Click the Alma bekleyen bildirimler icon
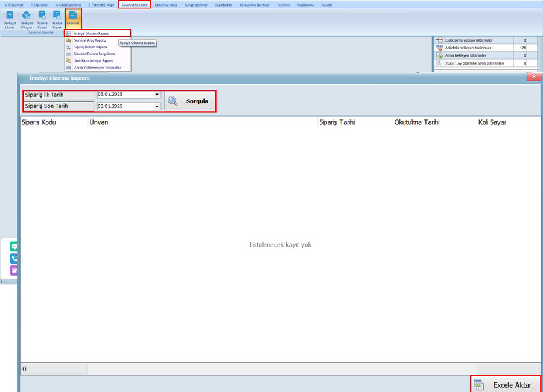The width and height of the screenshot is (543, 392). [x=439, y=55]
